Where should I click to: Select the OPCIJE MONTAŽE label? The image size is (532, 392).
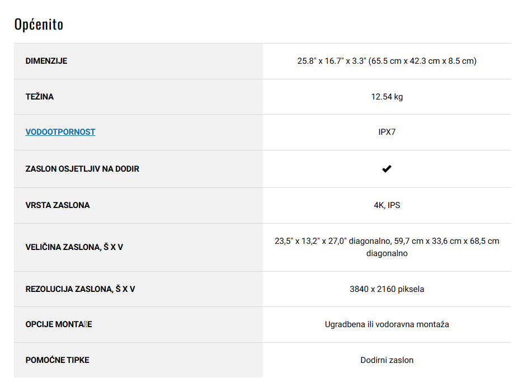click(59, 324)
